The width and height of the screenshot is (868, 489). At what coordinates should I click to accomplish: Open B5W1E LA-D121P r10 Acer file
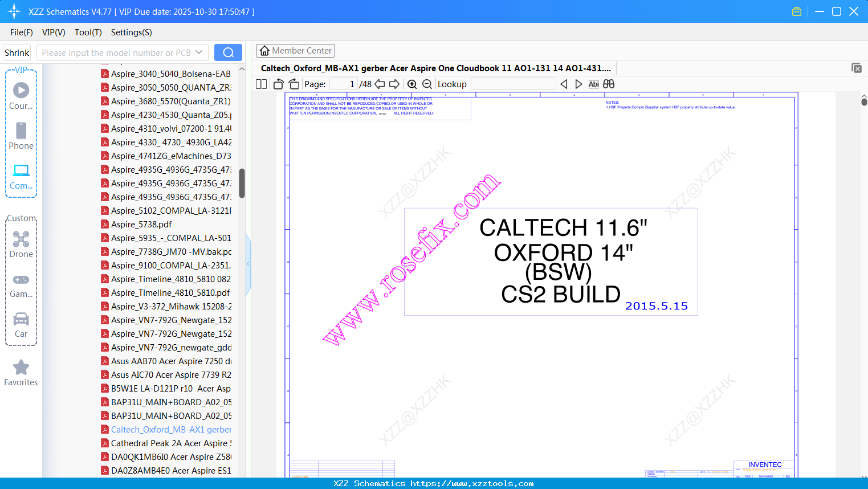click(166, 388)
